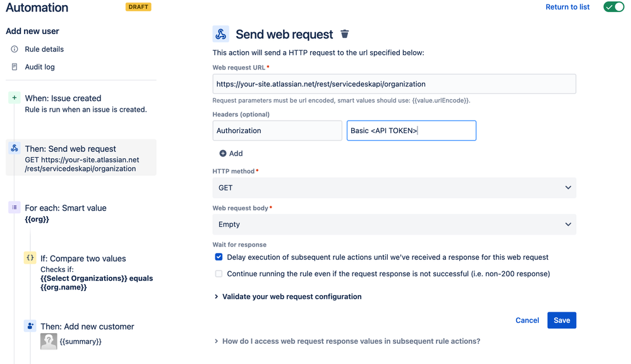631x364 pixels.
Task: Click the Rule details info icon
Action: pos(15,49)
